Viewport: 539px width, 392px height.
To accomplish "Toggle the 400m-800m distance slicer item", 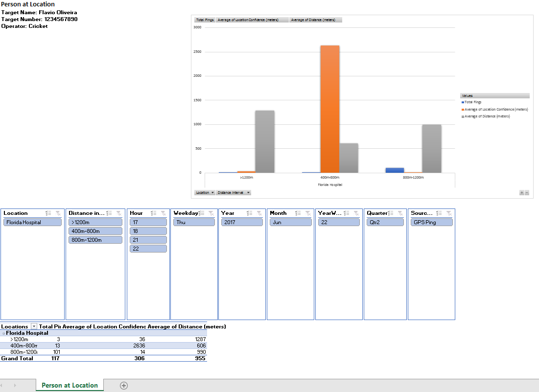I will point(96,231).
